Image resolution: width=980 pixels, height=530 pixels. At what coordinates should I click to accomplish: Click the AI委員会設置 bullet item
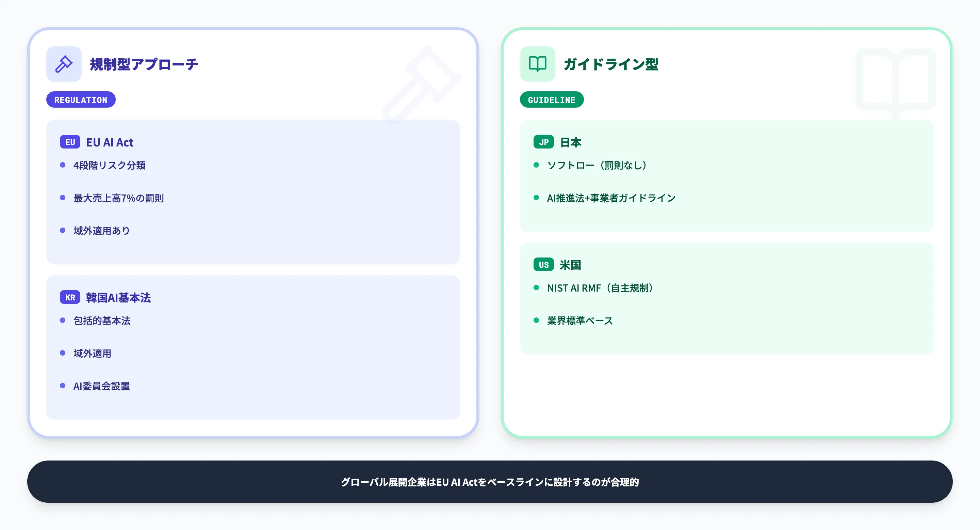[101, 386]
